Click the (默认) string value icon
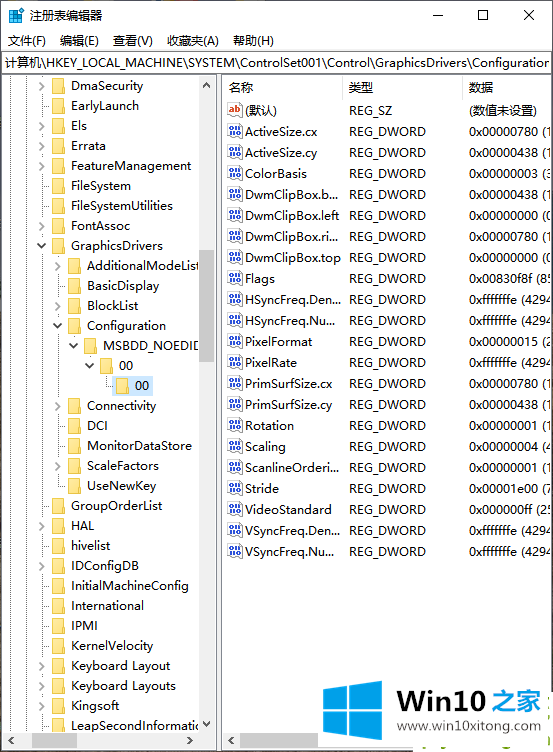 point(235,110)
